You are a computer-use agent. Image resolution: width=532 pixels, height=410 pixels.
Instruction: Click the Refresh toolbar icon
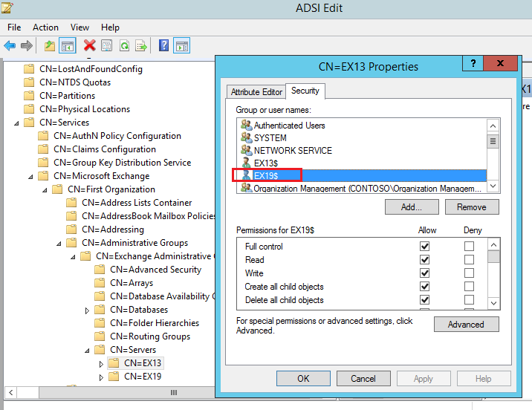(124, 46)
